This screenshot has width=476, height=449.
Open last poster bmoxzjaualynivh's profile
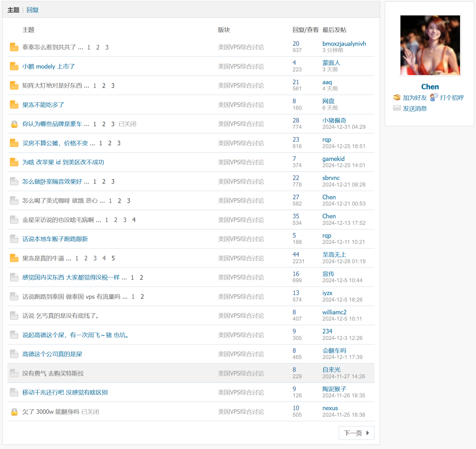point(344,44)
